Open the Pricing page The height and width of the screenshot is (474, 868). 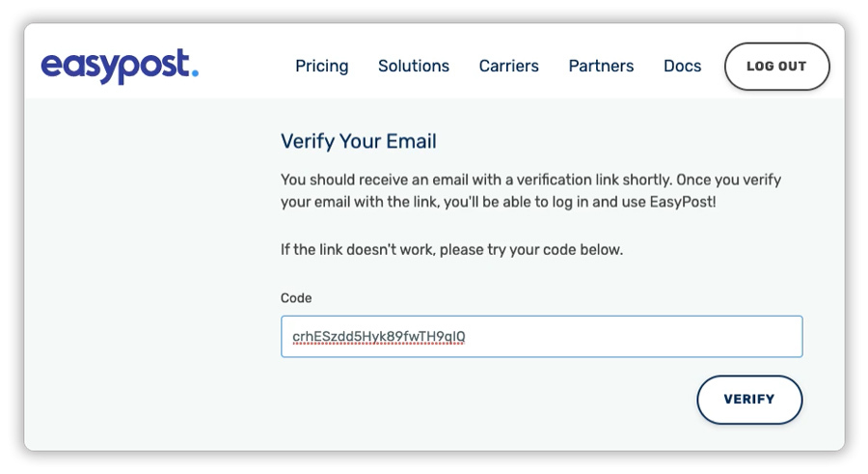322,67
